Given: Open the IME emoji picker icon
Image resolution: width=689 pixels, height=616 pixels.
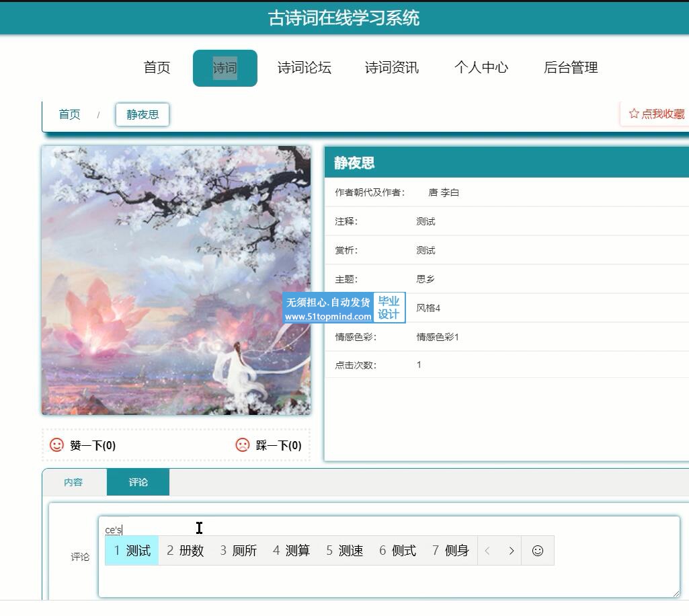Looking at the screenshot, I should [x=537, y=551].
